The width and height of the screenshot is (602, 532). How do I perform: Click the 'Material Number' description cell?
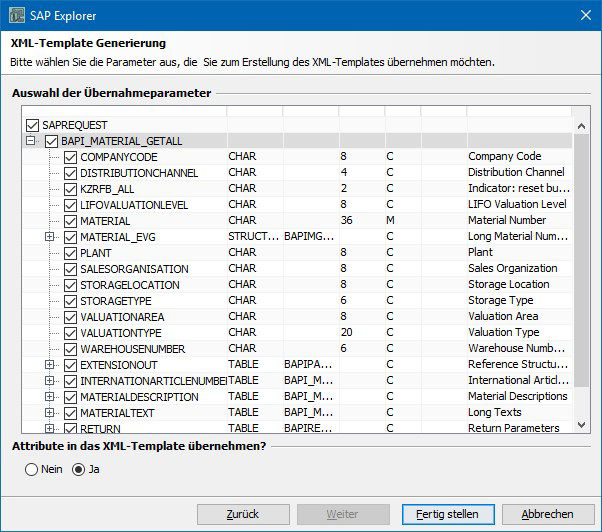(x=507, y=220)
